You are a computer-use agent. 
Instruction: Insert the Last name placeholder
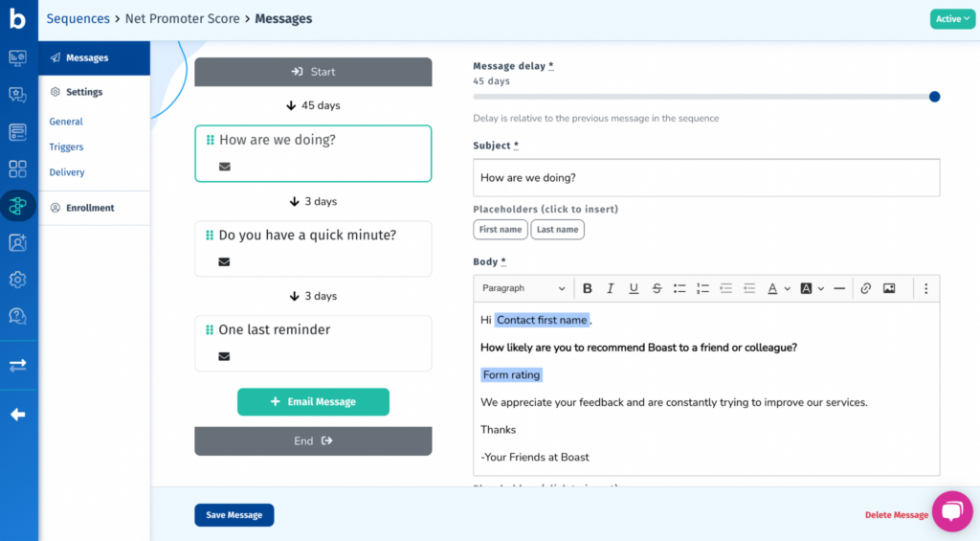(558, 230)
